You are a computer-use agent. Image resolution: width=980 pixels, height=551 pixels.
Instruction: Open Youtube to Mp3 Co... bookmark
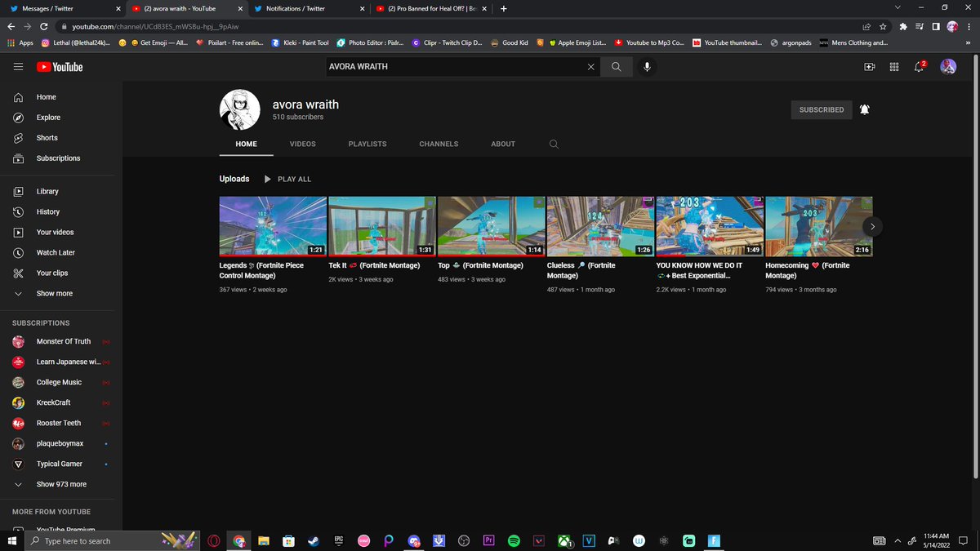(649, 42)
